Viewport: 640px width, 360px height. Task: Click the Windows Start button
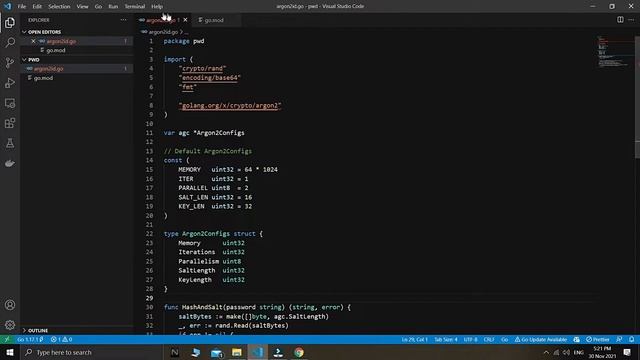[10, 352]
